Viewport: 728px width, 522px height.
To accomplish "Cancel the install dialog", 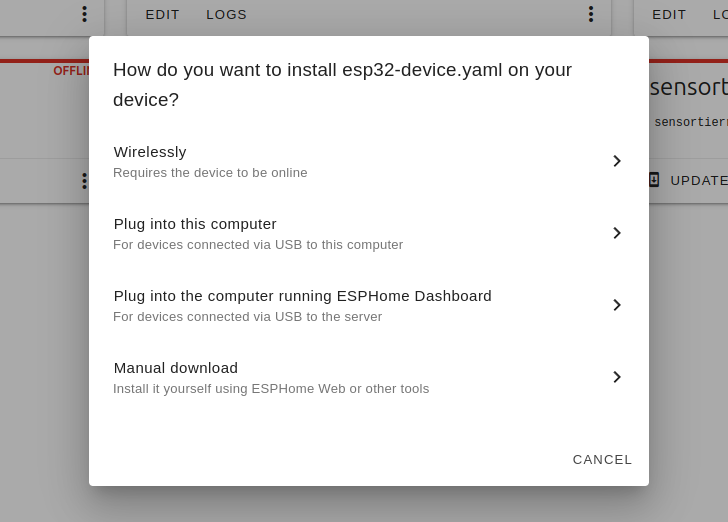I will (602, 459).
